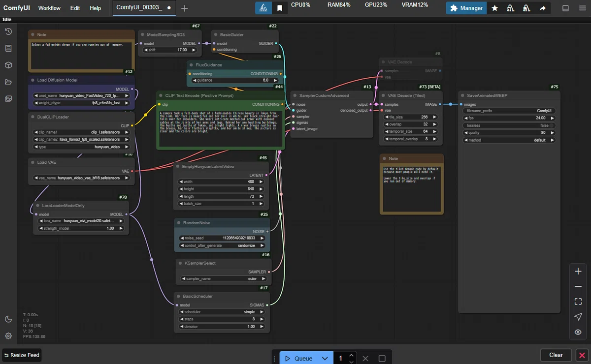Open the image gallery sidebar icon

click(8, 98)
